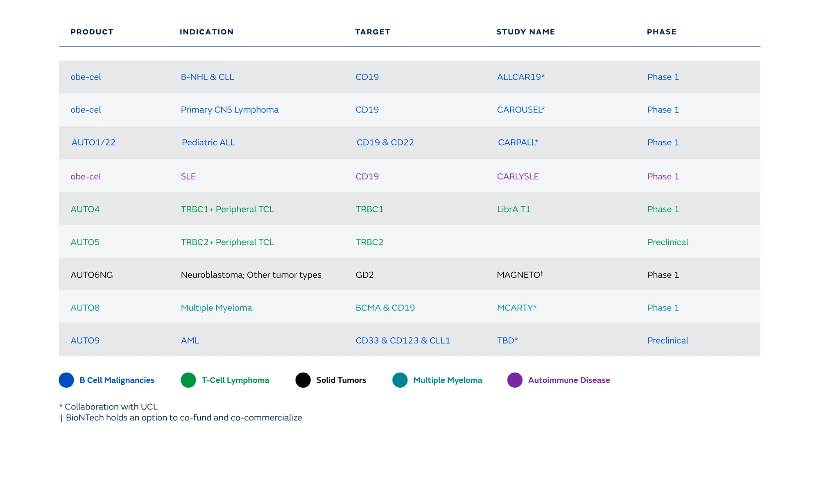Select the ALLCAR19* study name
Screen dimensions: 819x504
tap(520, 77)
